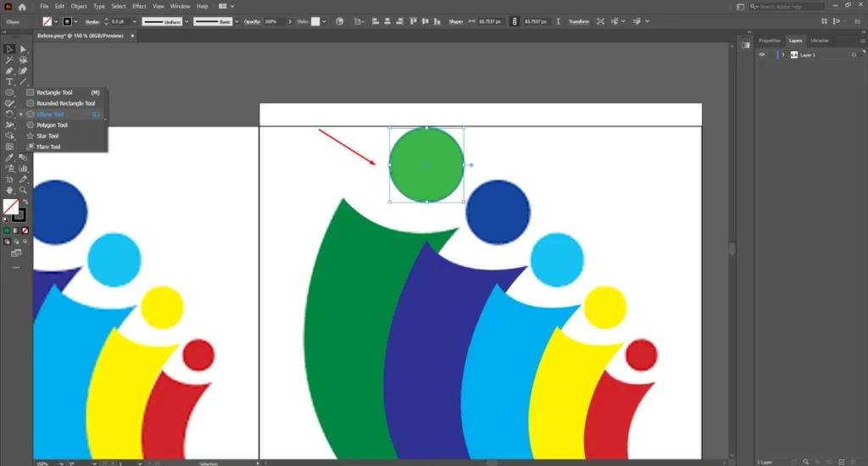Choose the Rotate tool in toolbar
This screenshot has width=868, height=466.
click(9, 114)
